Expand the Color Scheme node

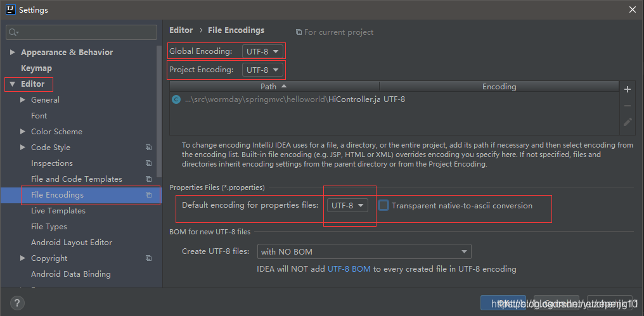pyautogui.click(x=23, y=131)
